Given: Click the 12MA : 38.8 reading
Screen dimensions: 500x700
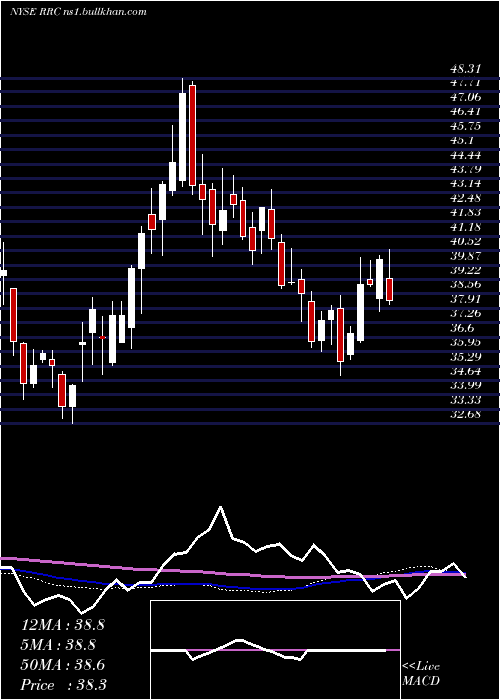Looking at the screenshot, I should click(x=63, y=625).
